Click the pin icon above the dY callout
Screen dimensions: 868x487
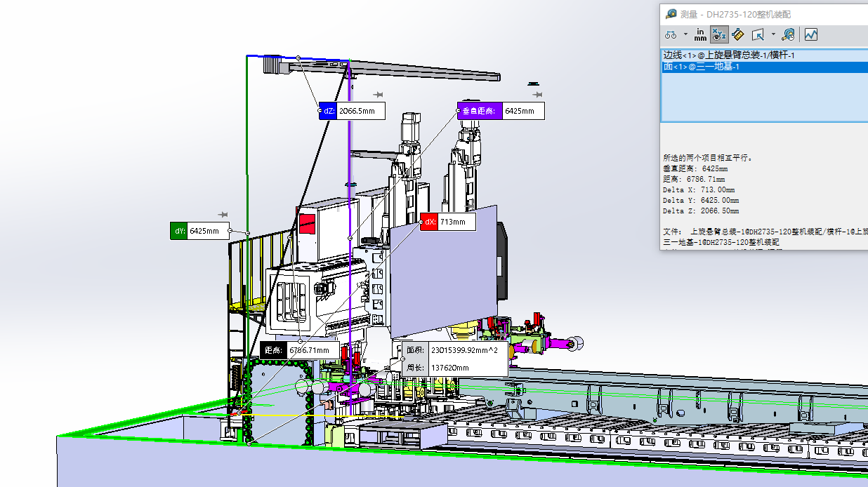tap(223, 215)
